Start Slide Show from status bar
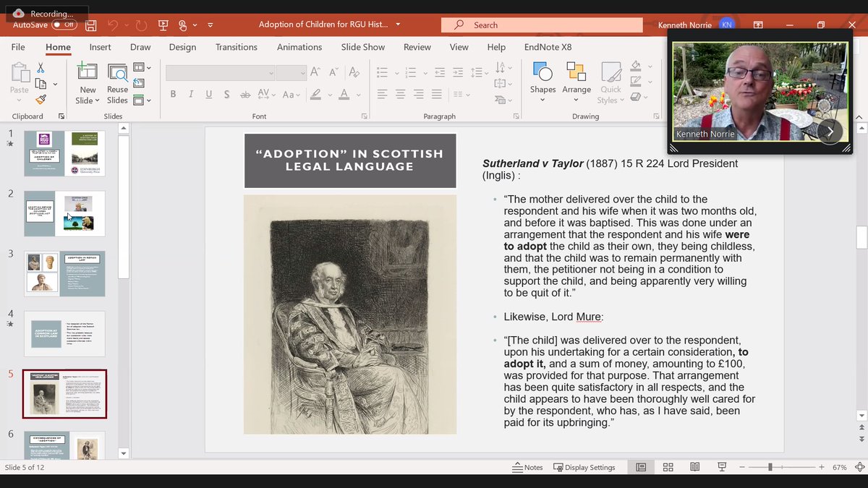 pos(721,467)
